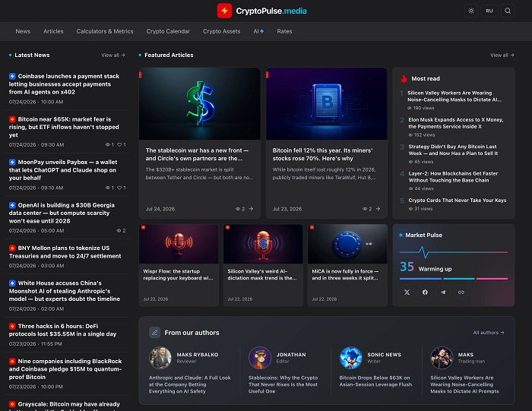Screen dimensions: 532x411
Task: Open MiCA EU coin thumbnail
Action: 347,244
